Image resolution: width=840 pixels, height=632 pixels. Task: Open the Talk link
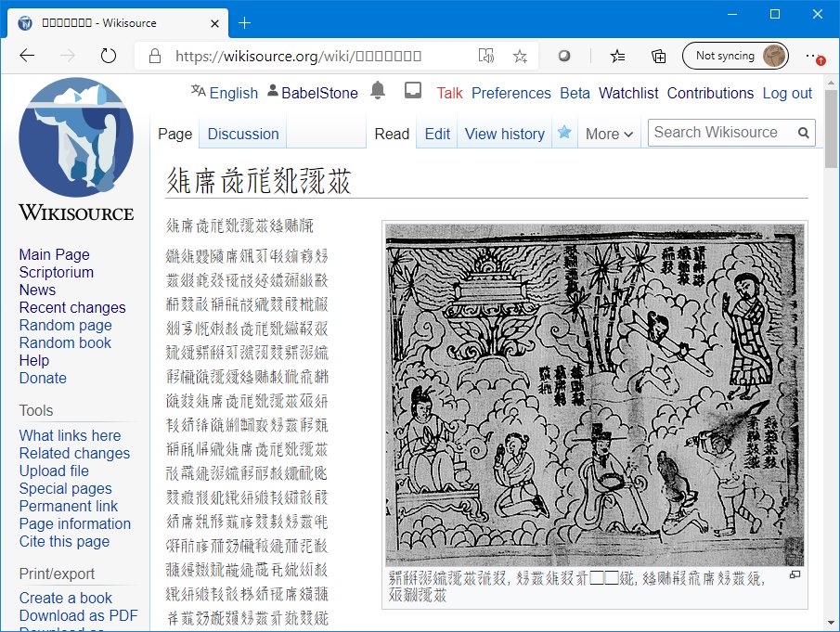[449, 93]
